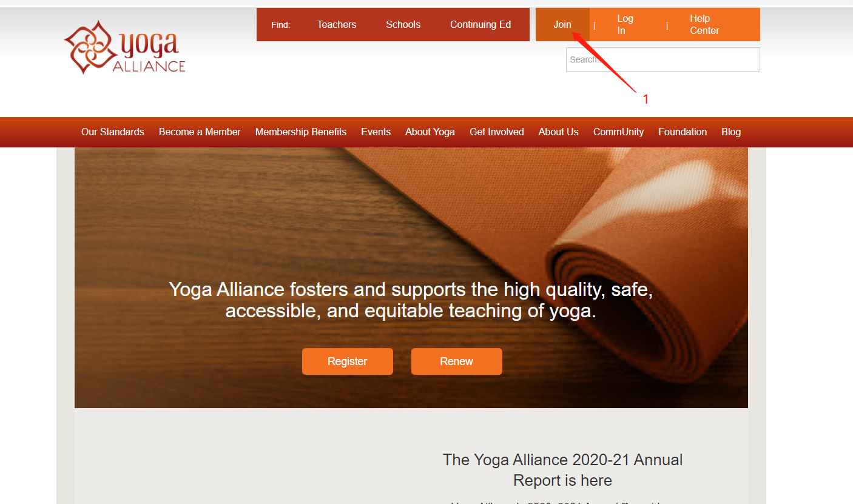The height and width of the screenshot is (504, 853).
Task: Visit the CommUnity page
Action: [x=618, y=132]
